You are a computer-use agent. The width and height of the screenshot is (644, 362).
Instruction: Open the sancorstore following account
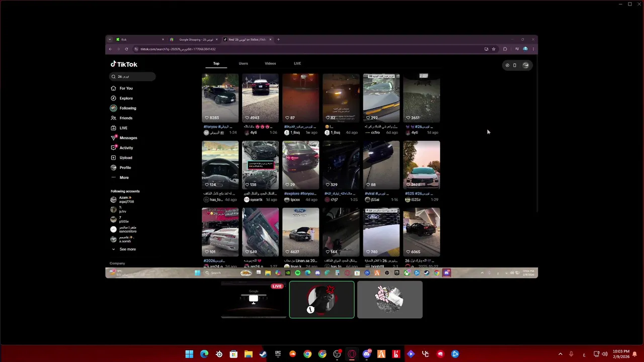pyautogui.click(x=124, y=229)
